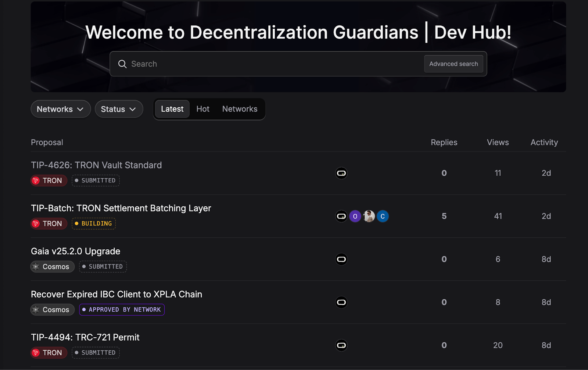Image resolution: width=588 pixels, height=370 pixels.
Task: Sort by the Activity column header
Action: coord(544,142)
